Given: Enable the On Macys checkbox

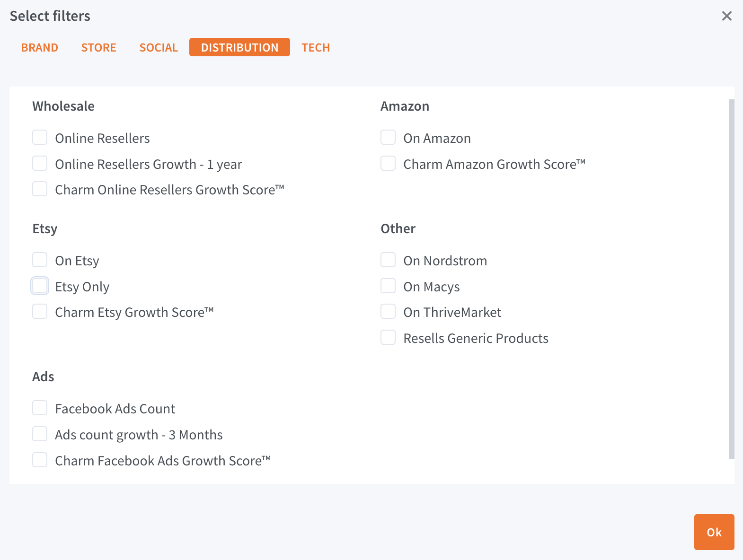Looking at the screenshot, I should coord(388,286).
